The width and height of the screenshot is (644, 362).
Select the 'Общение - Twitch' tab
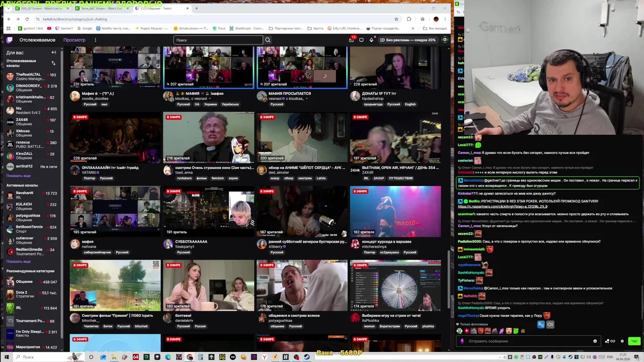pyautogui.click(x=162, y=8)
